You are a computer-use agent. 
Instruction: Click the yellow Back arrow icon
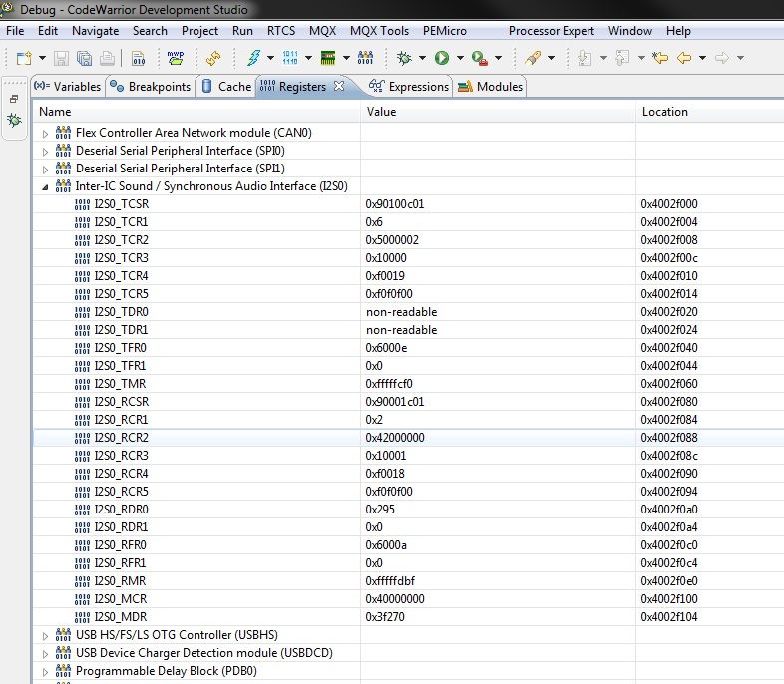684,58
